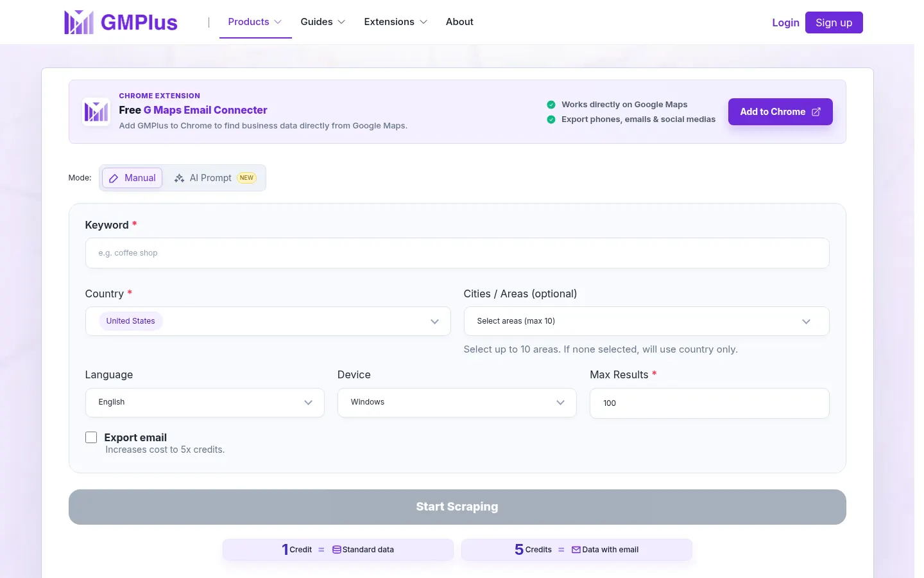Viewport: 924px width, 578px height.
Task: Click the 5 Credits Data with email card
Action: point(577,550)
